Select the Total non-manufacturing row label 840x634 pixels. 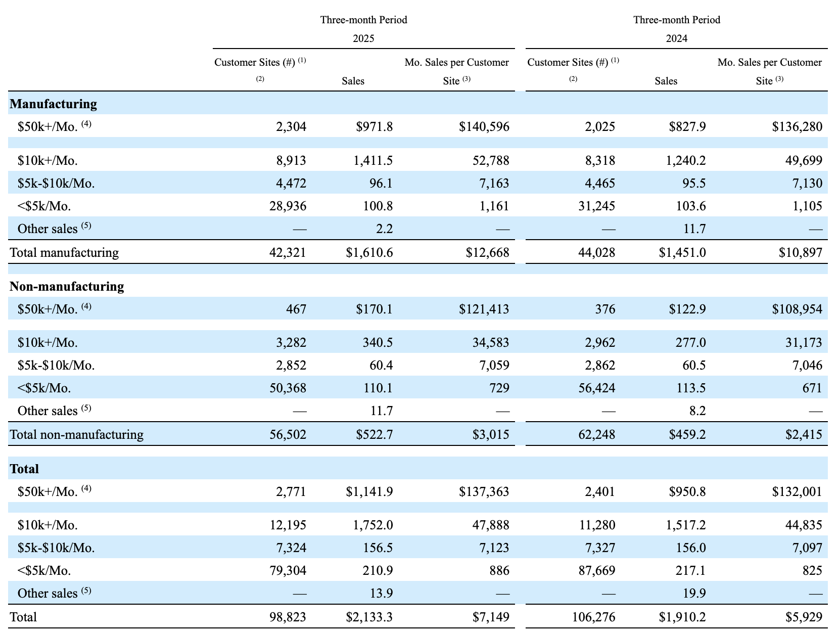point(76,434)
